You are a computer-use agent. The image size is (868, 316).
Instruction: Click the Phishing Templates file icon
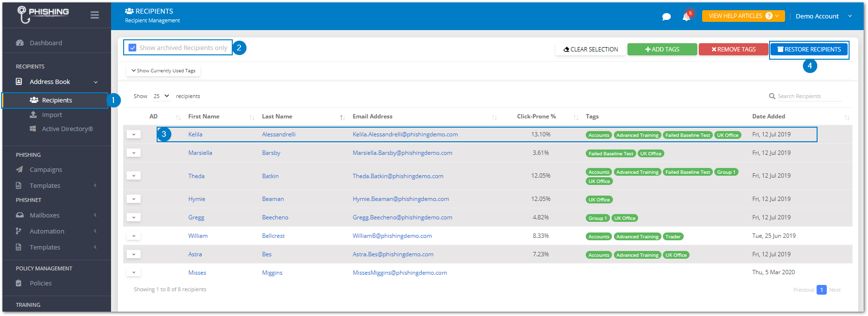point(18,185)
